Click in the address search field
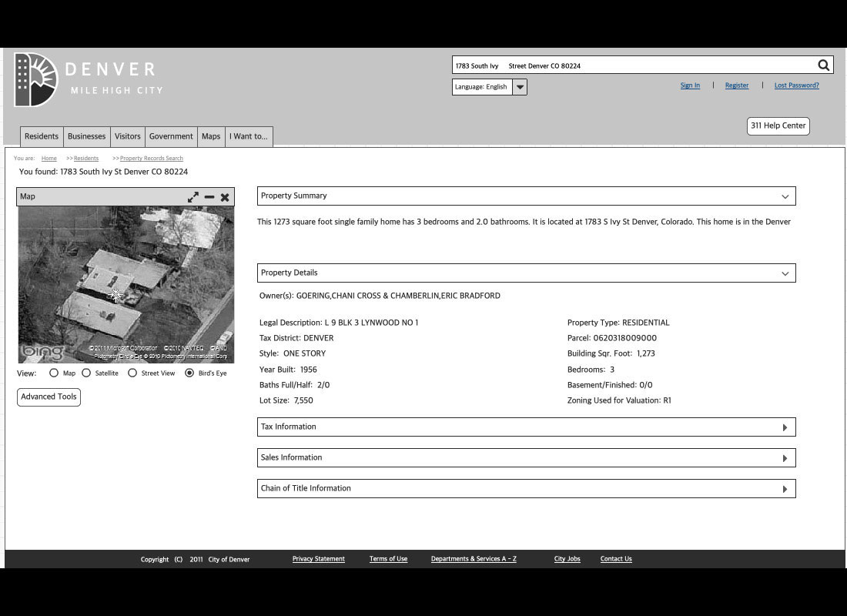 (631, 65)
